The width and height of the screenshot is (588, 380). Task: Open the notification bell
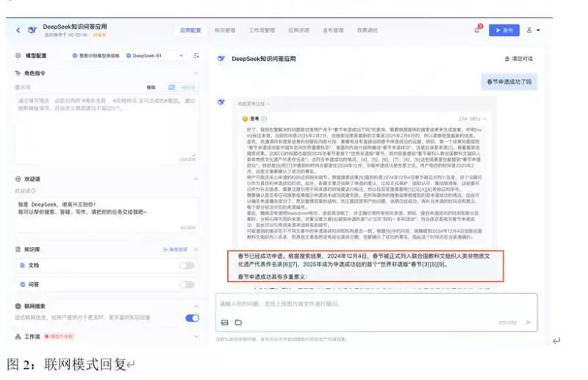477,30
